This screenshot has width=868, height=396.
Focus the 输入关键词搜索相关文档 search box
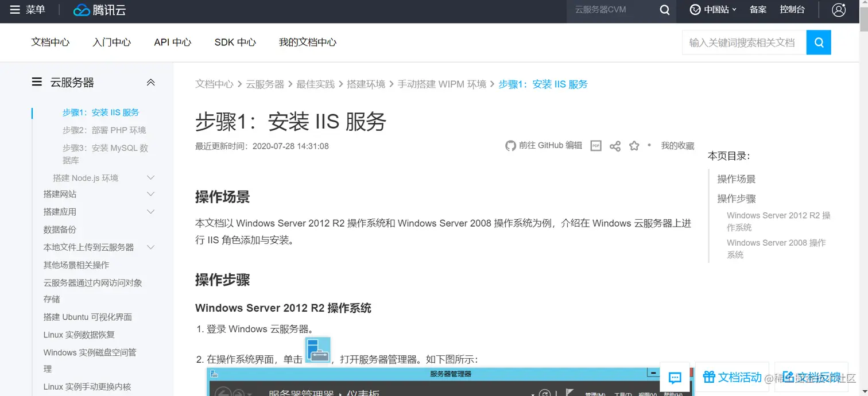pos(744,42)
